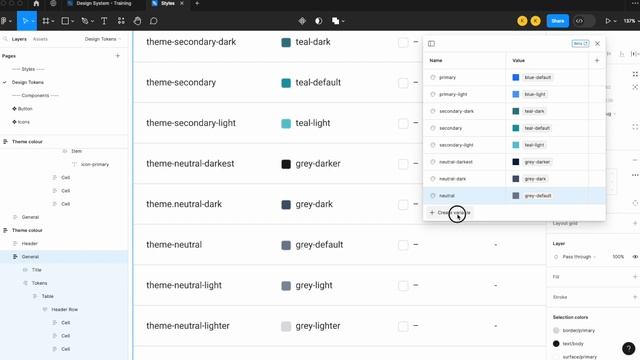
Task: Add a new mode column in variables
Action: tap(597, 60)
